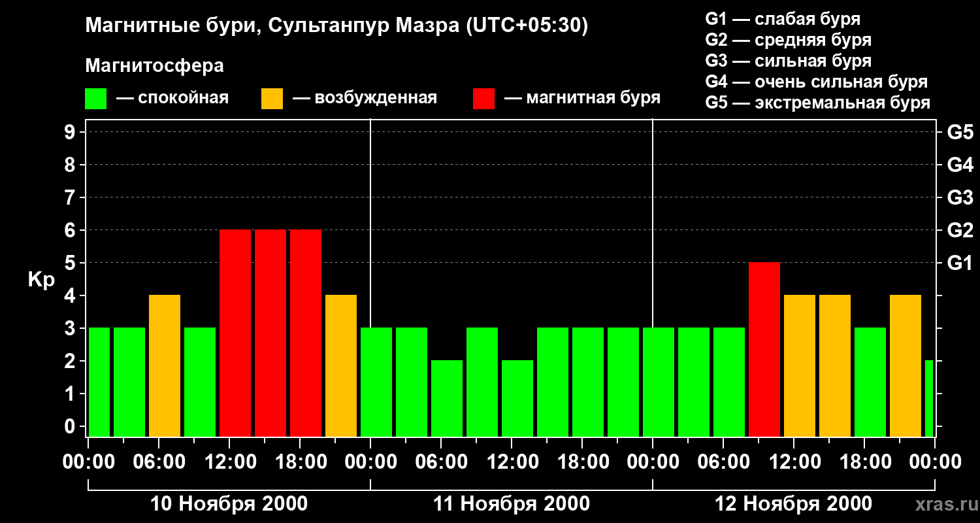Pick the red 'магнитная буря' legend swatch
Viewport: 980px width, 523px height.
point(484,99)
